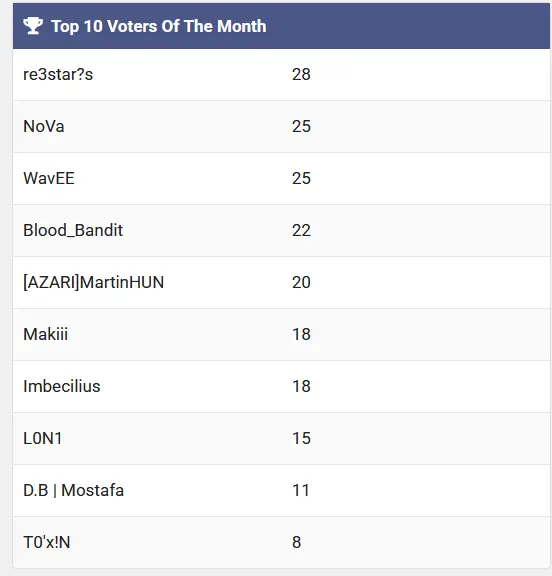Click Blood_Bandit's vote count 22
The width and height of the screenshot is (552, 576).
tap(301, 231)
